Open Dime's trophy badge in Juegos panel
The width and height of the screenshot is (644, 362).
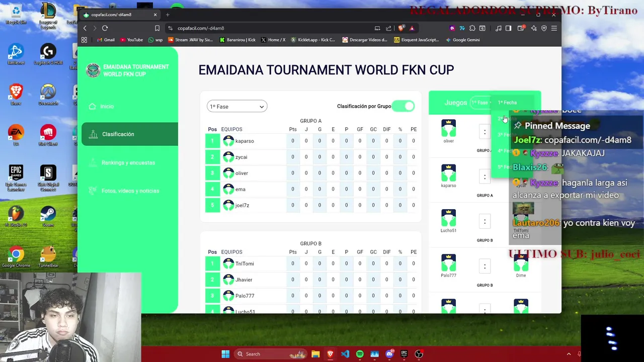tap(521, 263)
